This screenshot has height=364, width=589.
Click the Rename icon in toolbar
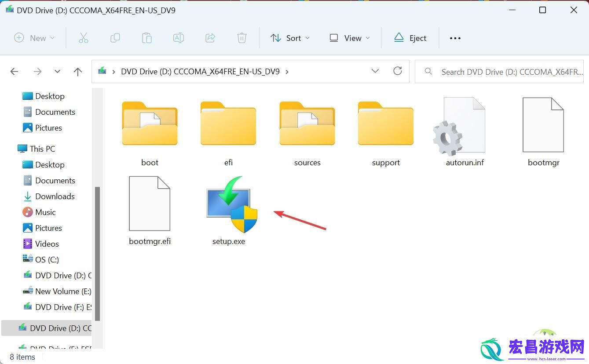tap(179, 38)
